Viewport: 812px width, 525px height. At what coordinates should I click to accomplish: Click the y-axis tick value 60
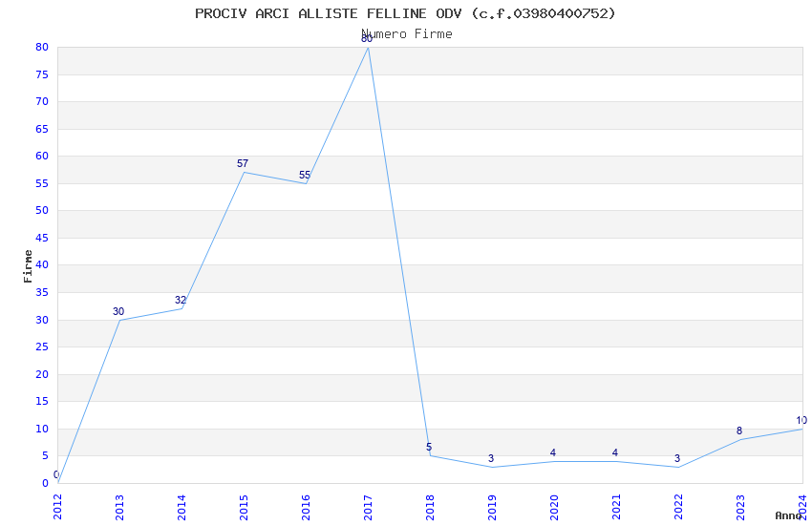pos(42,156)
